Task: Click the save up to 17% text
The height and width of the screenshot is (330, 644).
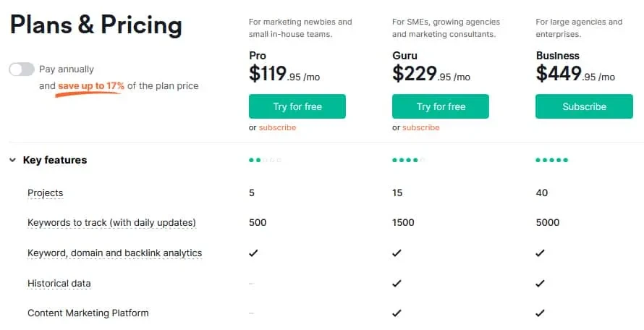Action: pyautogui.click(x=91, y=86)
